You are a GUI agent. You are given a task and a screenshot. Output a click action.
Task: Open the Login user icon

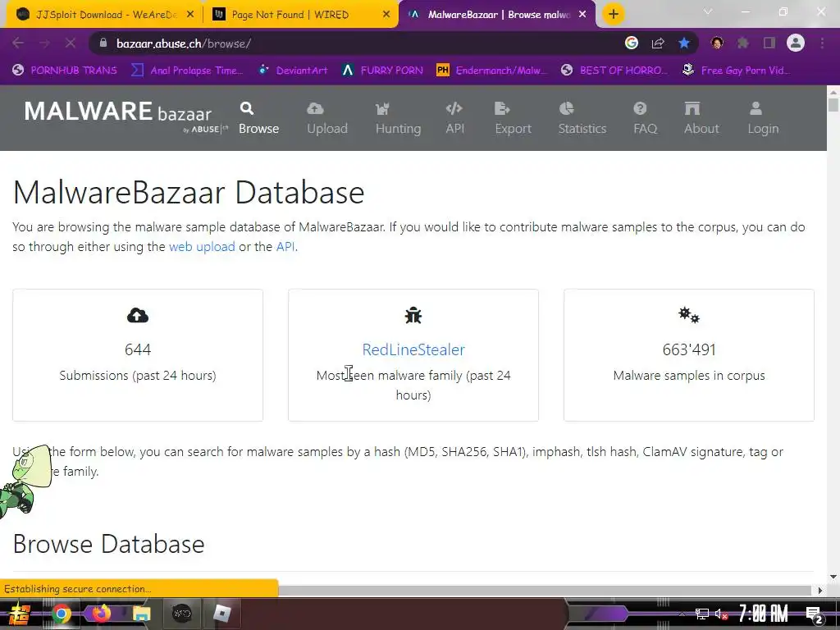click(756, 109)
